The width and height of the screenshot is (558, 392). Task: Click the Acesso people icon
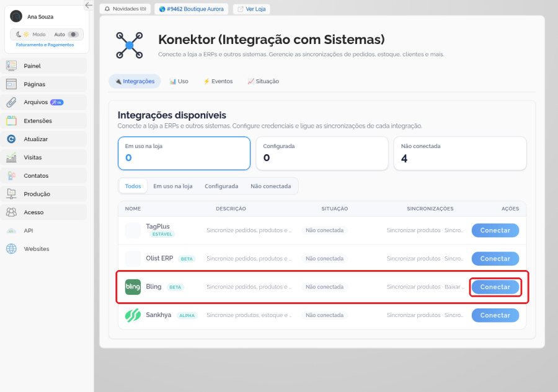coord(11,212)
